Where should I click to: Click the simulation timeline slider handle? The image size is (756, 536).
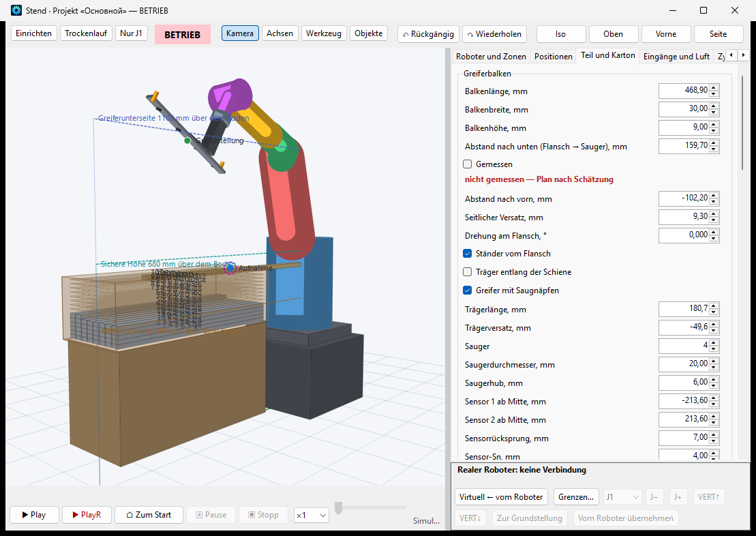(339, 507)
